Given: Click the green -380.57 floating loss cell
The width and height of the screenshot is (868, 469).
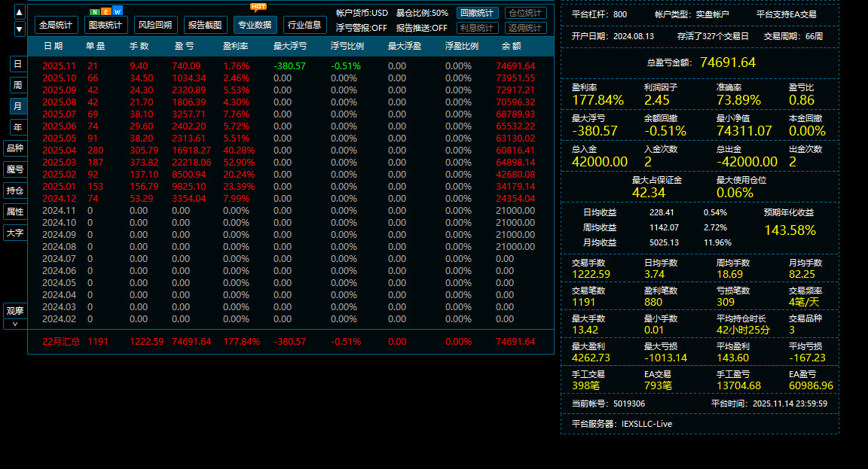Looking at the screenshot, I should [289, 65].
